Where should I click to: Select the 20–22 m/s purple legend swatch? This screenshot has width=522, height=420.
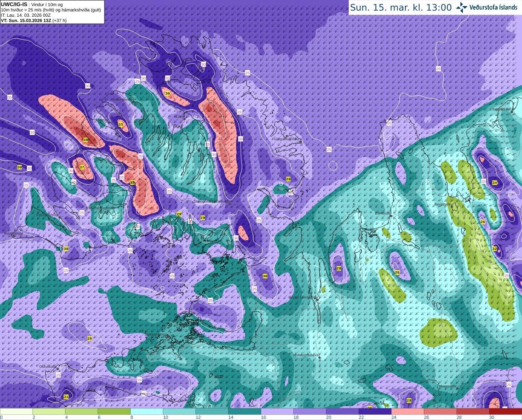[343, 411]
